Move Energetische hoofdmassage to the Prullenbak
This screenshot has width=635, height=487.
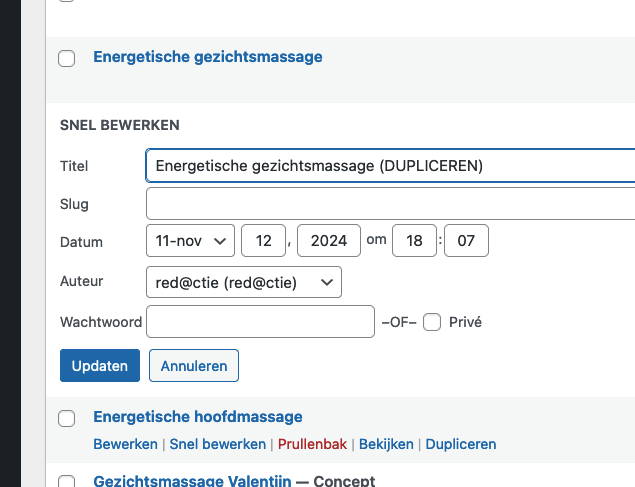click(312, 444)
